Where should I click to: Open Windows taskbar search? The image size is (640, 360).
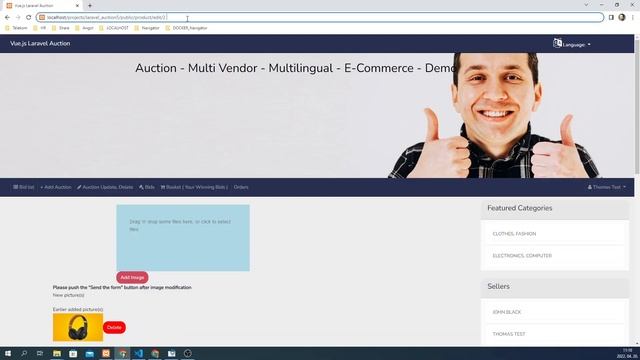pyautogui.click(x=24, y=353)
